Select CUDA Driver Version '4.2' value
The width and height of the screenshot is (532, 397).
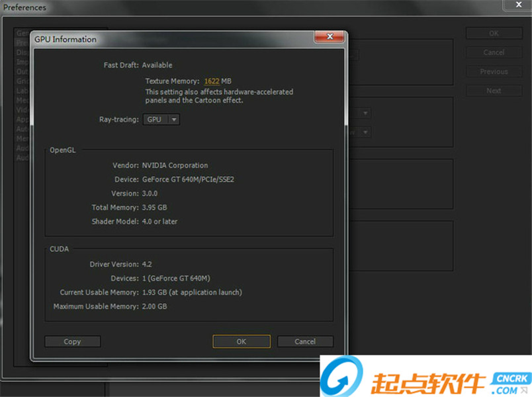pyautogui.click(x=147, y=264)
